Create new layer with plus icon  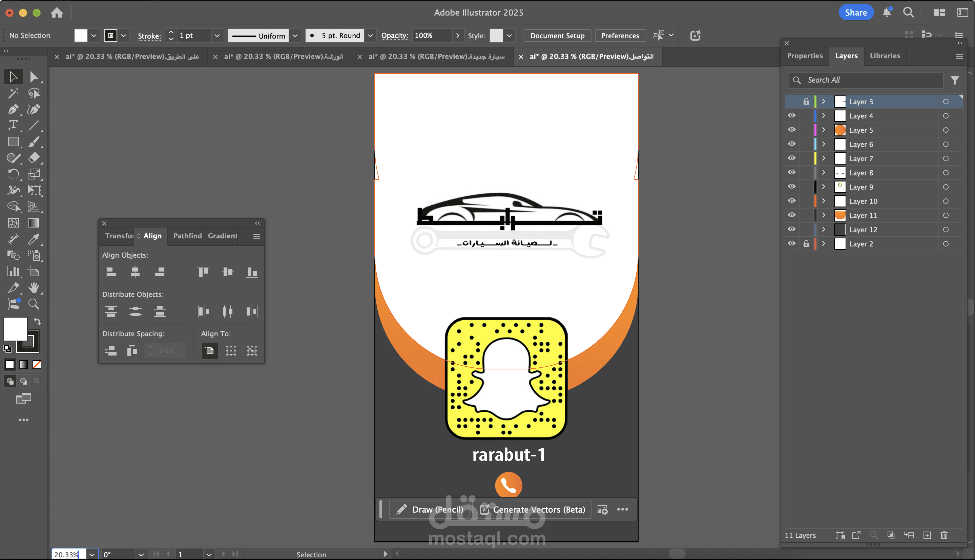[x=927, y=535]
